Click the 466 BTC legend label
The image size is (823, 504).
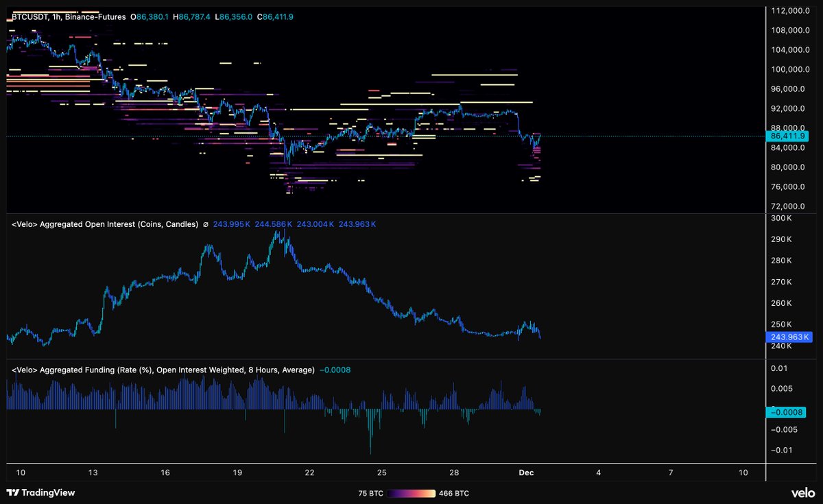[x=455, y=493]
